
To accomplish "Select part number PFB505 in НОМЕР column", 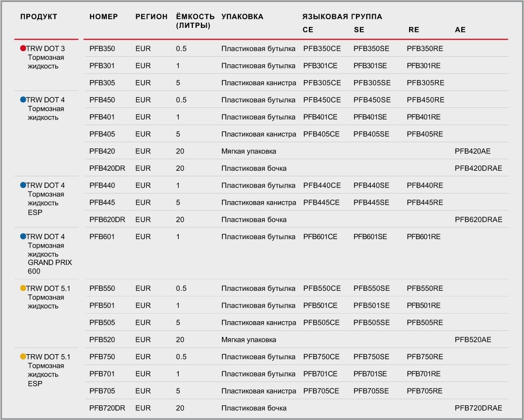I will click(102, 323).
